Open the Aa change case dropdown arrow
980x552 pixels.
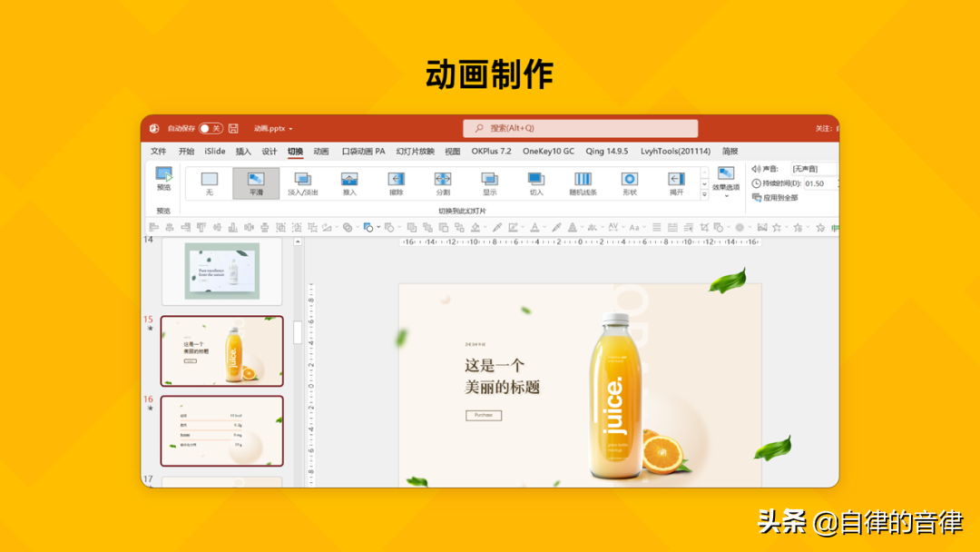[643, 228]
